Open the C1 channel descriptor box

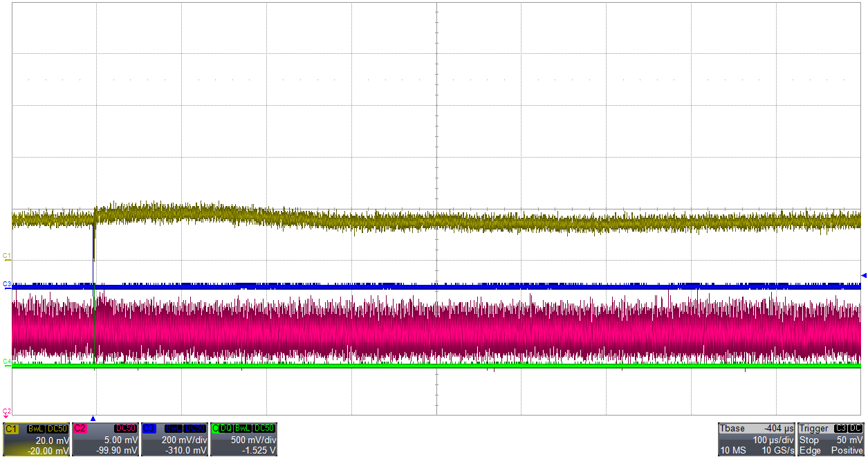(36, 439)
